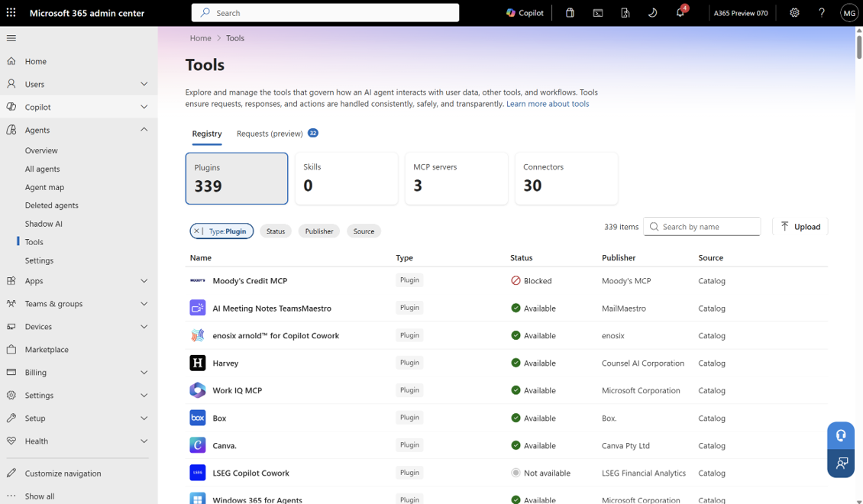This screenshot has height=504, width=863.
Task: Open the Status filter dropdown
Action: (276, 231)
